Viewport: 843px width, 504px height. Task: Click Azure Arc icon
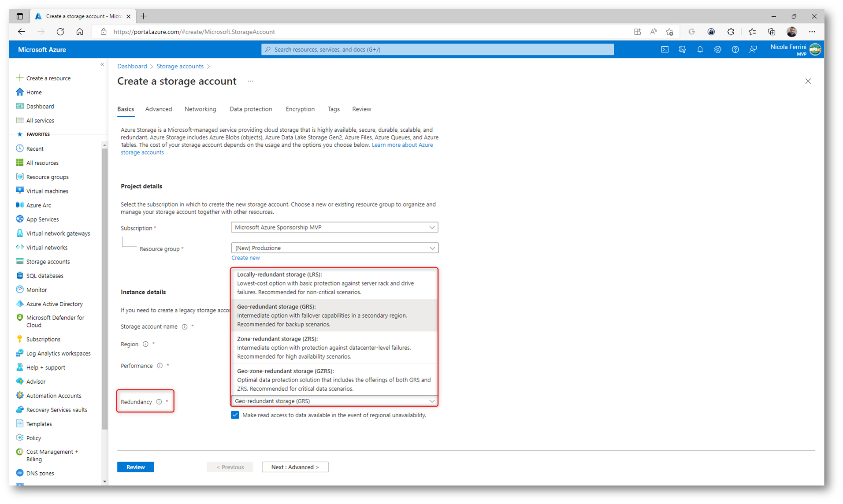[x=19, y=205]
